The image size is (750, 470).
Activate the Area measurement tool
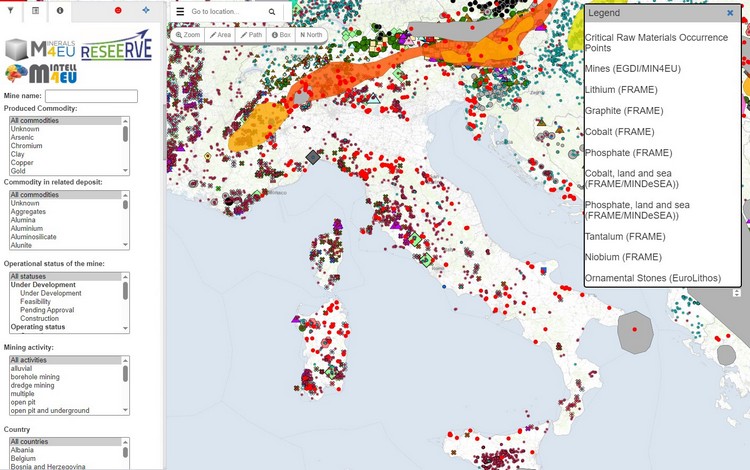tap(221, 35)
